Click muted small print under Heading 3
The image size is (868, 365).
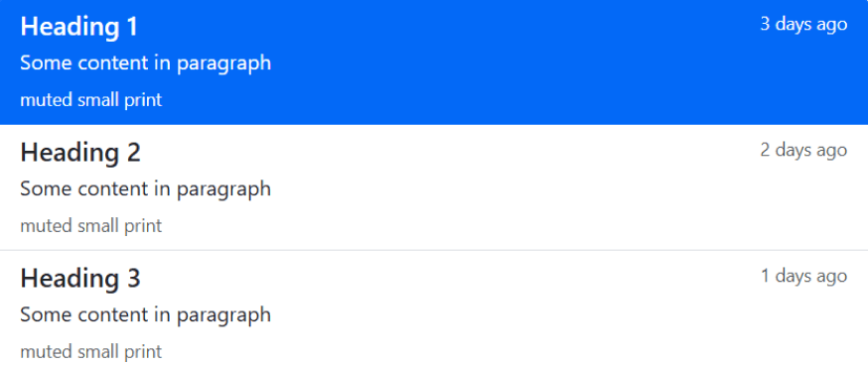click(90, 352)
